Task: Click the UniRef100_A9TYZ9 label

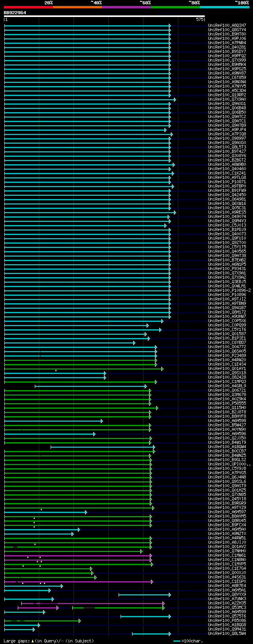Action: (x=227, y=508)
